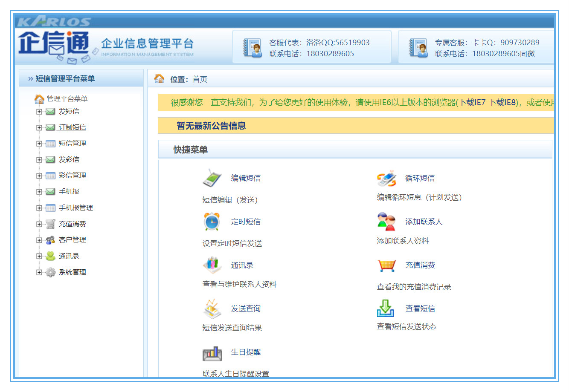569x392 pixels.
Task: Click the 编辑短信 phone icon
Action: 212,179
